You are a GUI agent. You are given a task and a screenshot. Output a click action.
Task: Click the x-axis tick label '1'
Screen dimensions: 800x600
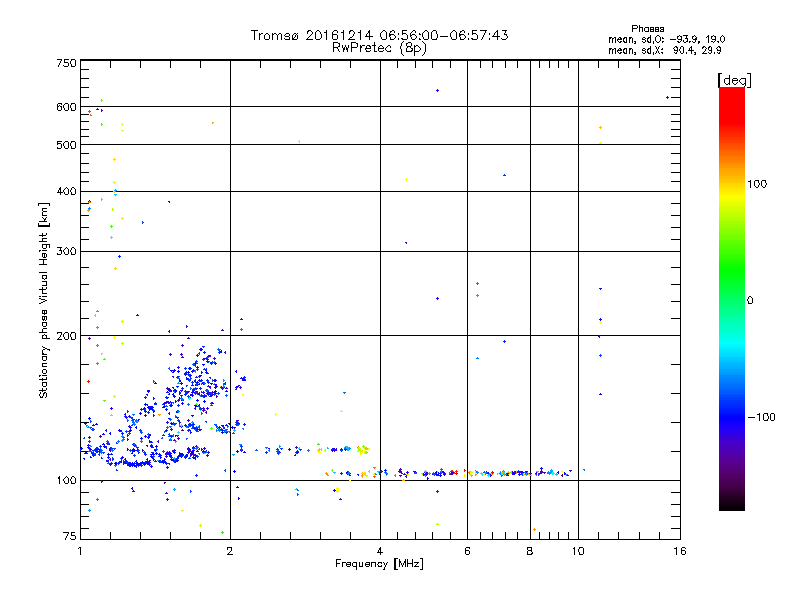(x=80, y=551)
